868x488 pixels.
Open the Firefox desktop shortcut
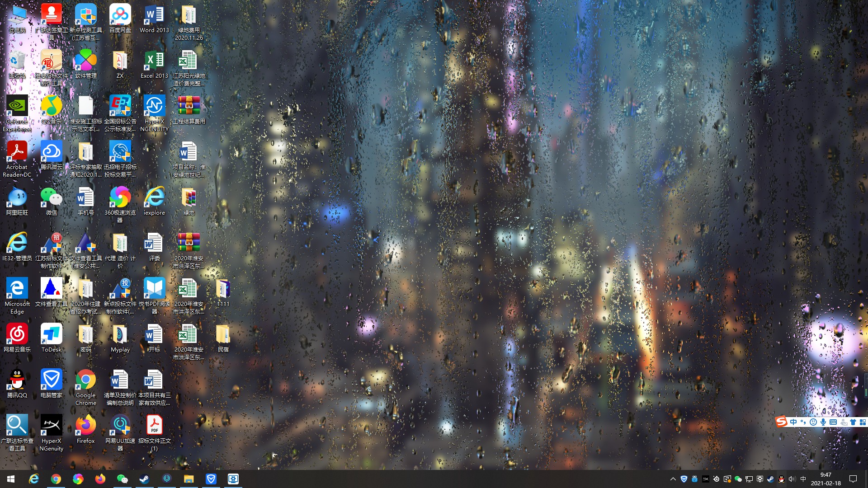coord(85,426)
